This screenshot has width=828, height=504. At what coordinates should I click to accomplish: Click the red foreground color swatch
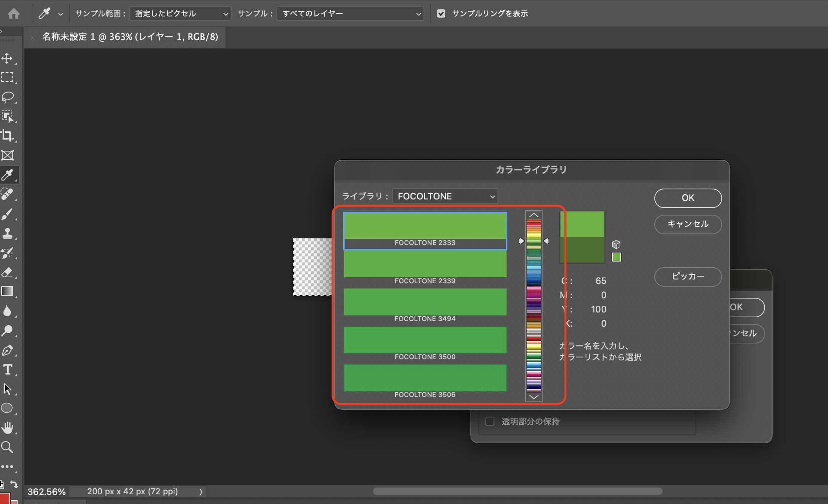point(5,498)
